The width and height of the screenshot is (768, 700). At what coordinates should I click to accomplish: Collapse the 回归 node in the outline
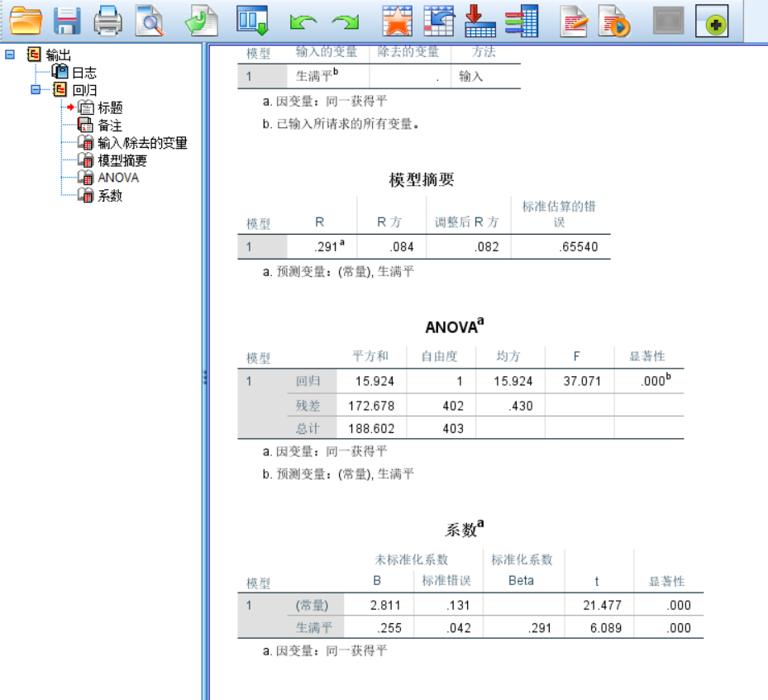pos(36,89)
